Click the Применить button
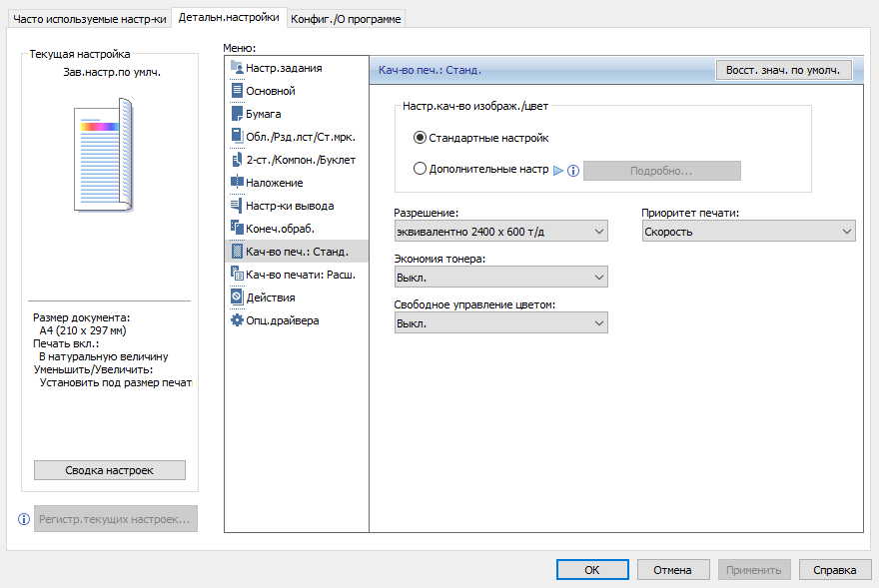Image resolution: width=879 pixels, height=588 pixels. coord(754,570)
